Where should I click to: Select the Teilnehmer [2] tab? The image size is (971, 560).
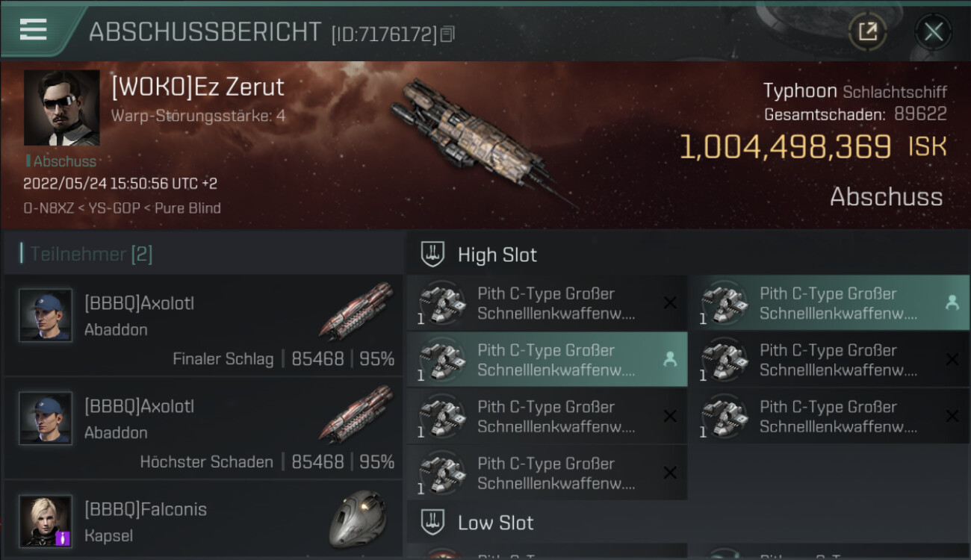[91, 254]
